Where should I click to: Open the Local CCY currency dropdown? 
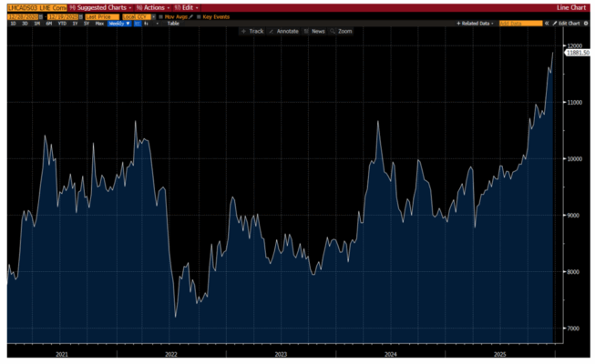point(136,16)
